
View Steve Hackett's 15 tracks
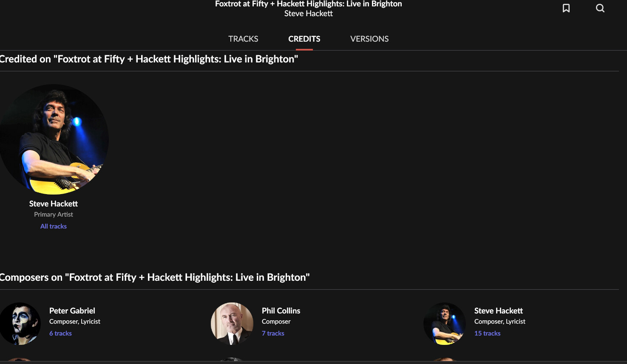click(x=488, y=333)
